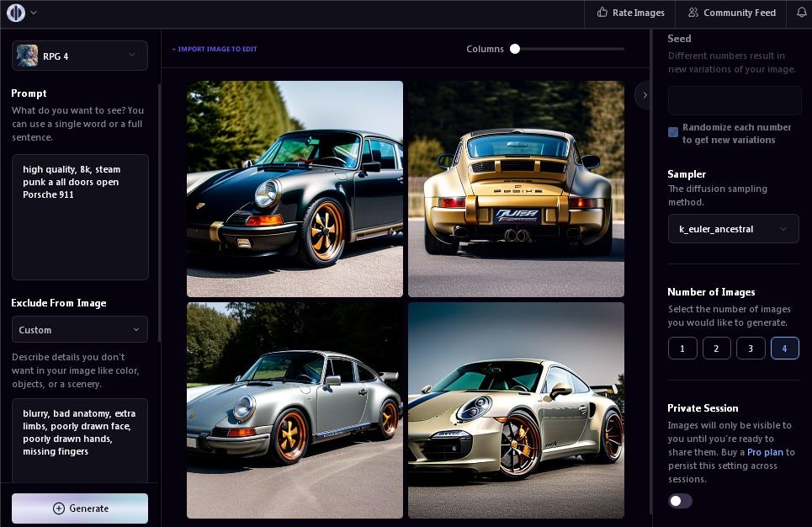The height and width of the screenshot is (527, 812).
Task: Toggle Randomize each number checkbox
Action: 673,132
